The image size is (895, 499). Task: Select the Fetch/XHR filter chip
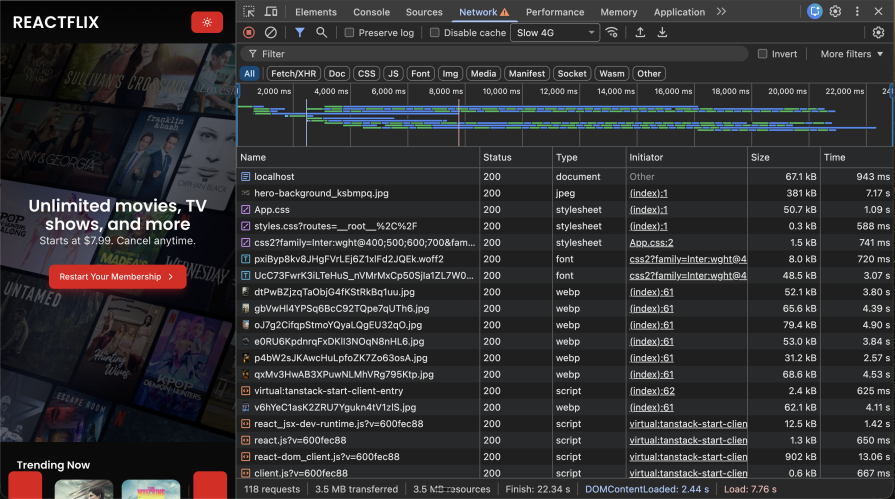(293, 73)
